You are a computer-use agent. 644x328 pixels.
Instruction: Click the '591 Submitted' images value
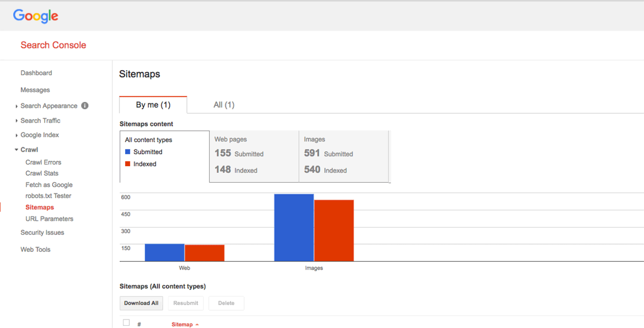tap(328, 153)
